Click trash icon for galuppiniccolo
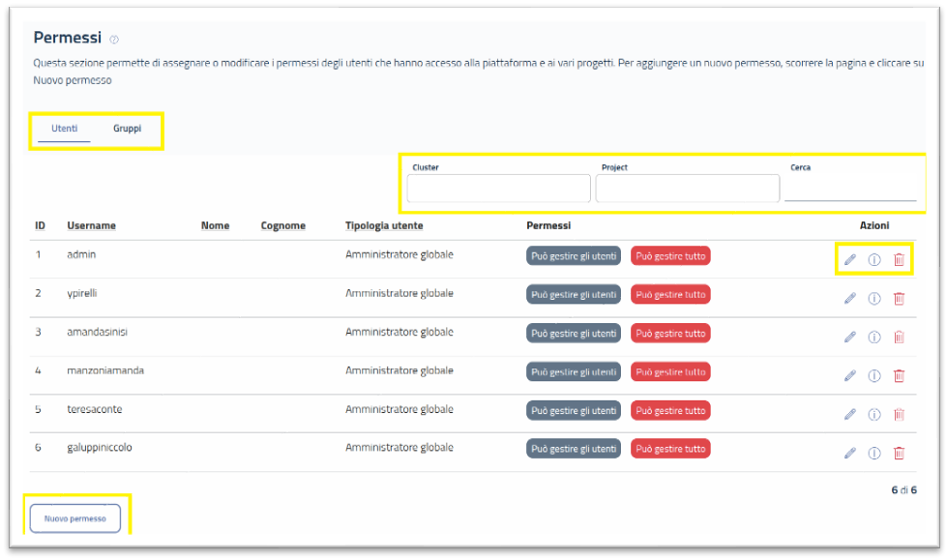The image size is (947, 560). (x=899, y=453)
